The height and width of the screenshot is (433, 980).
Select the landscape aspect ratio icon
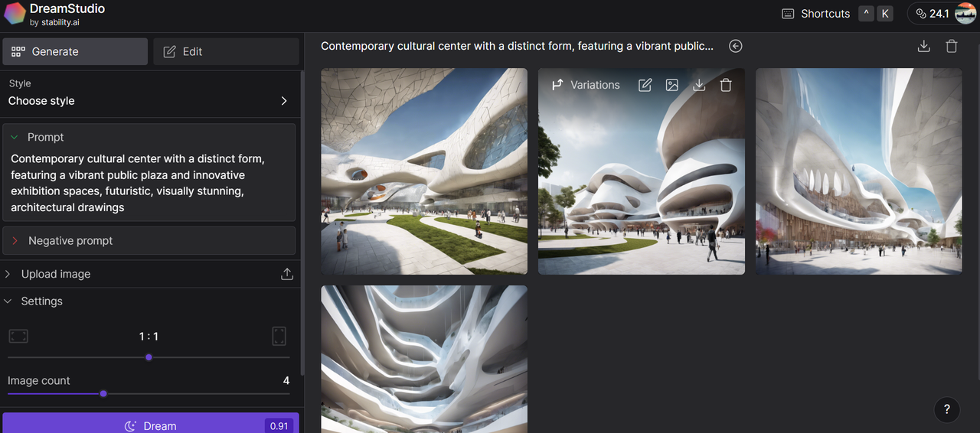click(x=18, y=336)
